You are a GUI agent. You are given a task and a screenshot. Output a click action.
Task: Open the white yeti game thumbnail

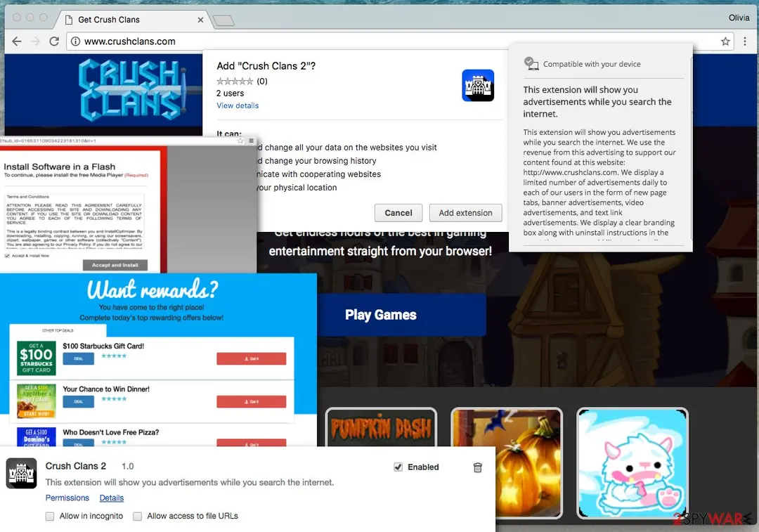tap(632, 463)
